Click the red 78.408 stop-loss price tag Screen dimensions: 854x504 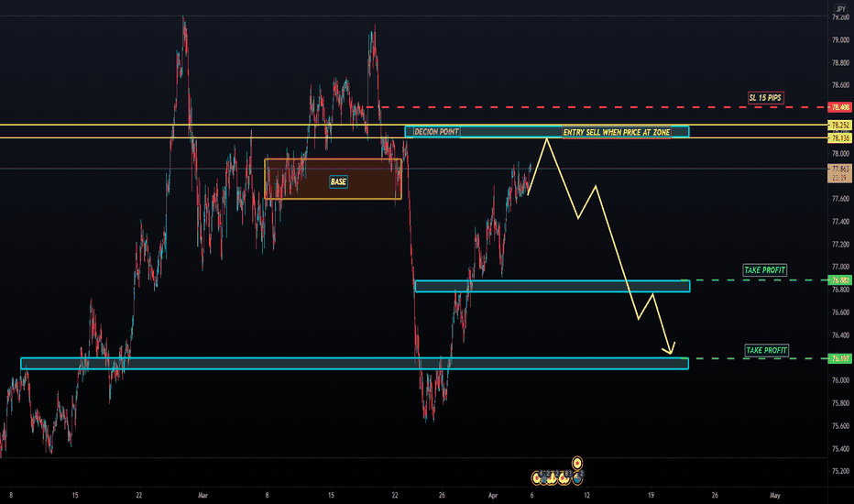click(840, 107)
